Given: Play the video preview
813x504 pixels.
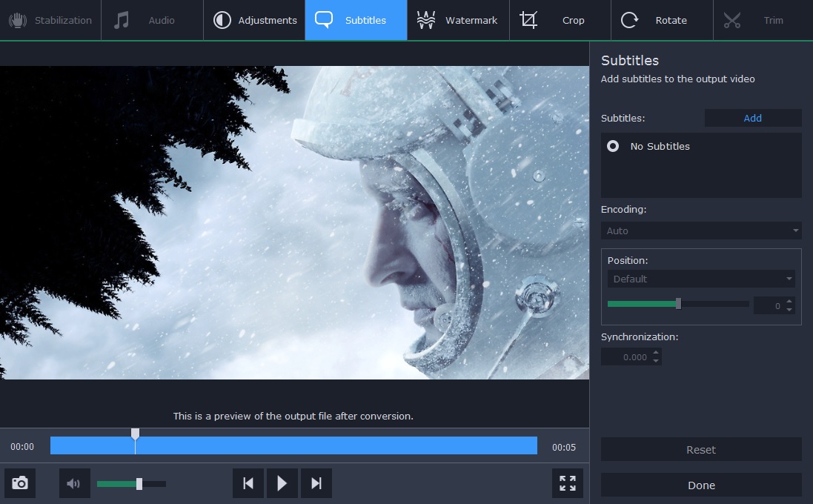Looking at the screenshot, I should 282,484.
